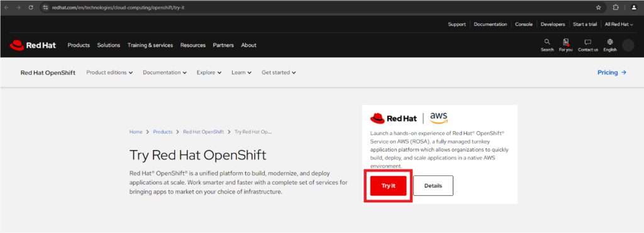Click the Red Hat logo in ROSA card

point(394,119)
